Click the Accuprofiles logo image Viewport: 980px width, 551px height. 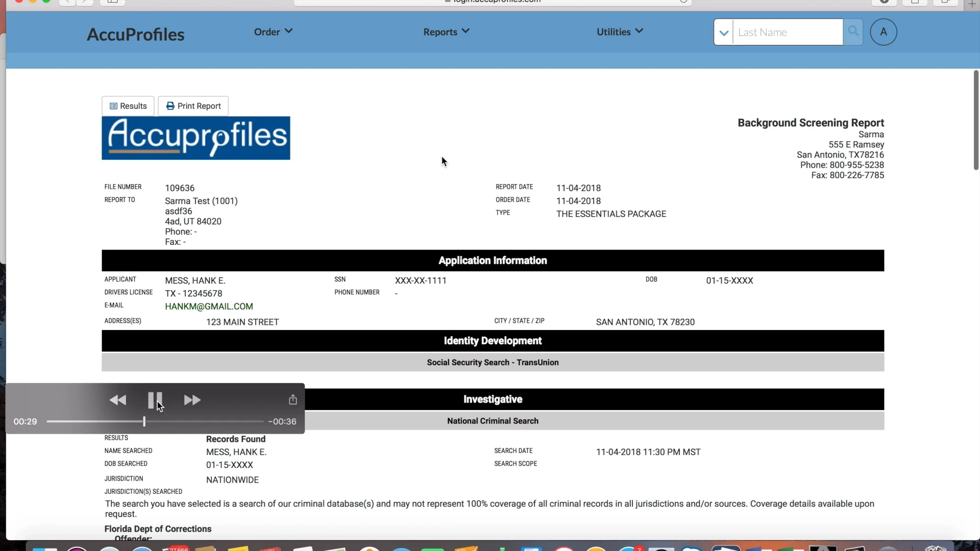coord(195,138)
